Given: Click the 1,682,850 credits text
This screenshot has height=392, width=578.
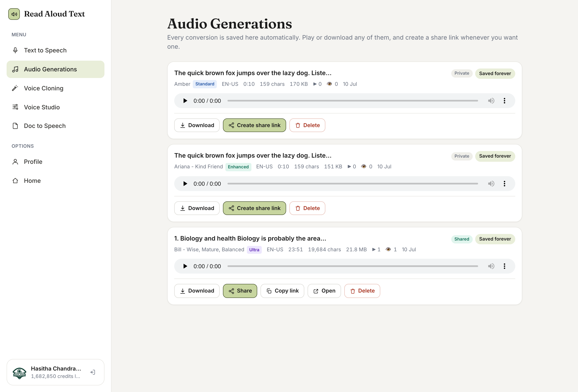Looking at the screenshot, I should click(56, 376).
